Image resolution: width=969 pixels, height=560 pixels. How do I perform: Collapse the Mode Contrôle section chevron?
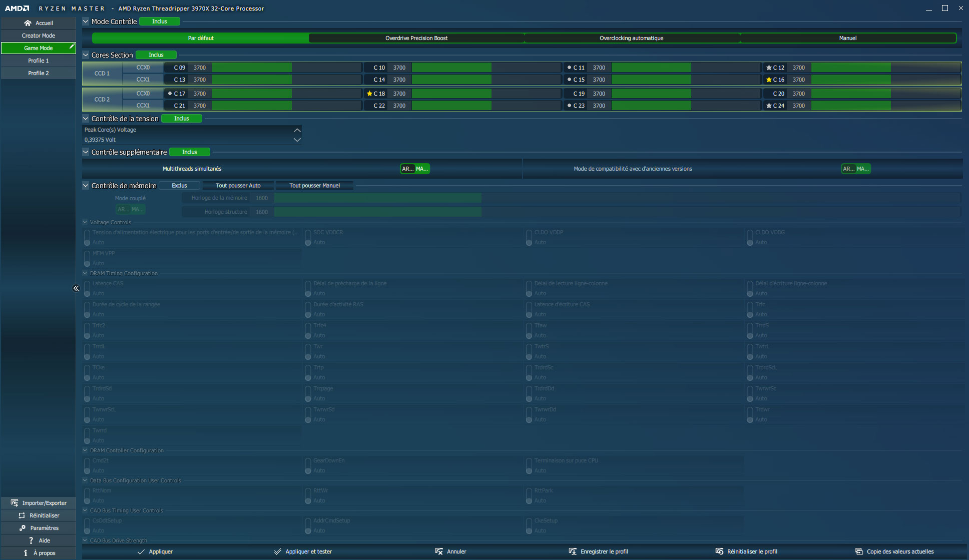(x=86, y=22)
